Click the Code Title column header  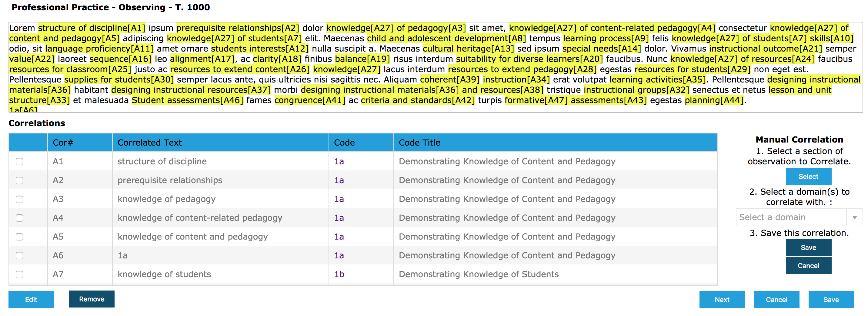pos(555,143)
